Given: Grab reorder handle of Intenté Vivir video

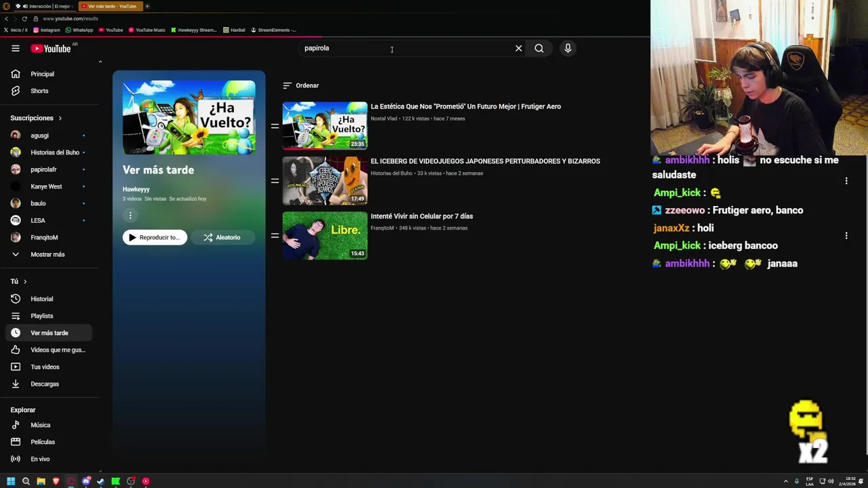Looking at the screenshot, I should [275, 235].
